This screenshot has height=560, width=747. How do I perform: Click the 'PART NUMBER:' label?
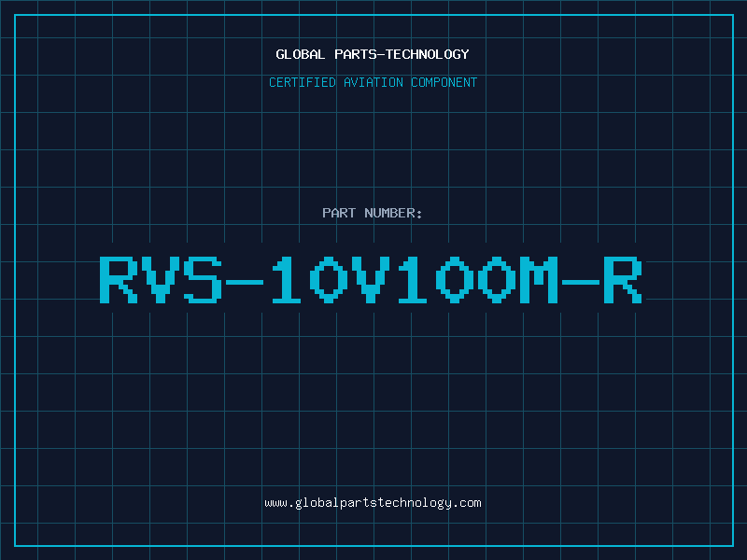(x=373, y=213)
